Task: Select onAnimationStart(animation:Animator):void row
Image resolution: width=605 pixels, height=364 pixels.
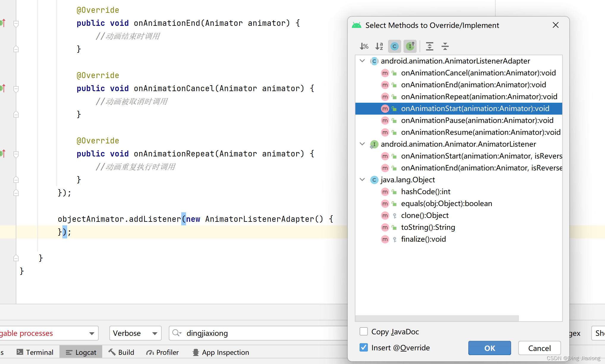Action: [459, 109]
